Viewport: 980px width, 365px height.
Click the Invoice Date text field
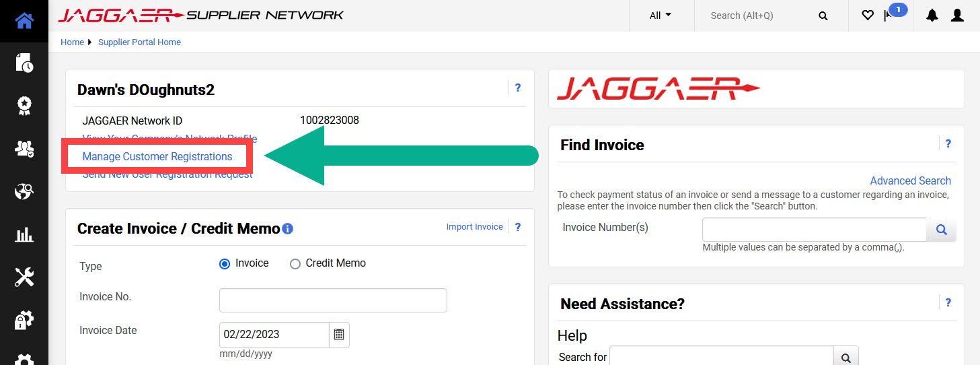274,335
